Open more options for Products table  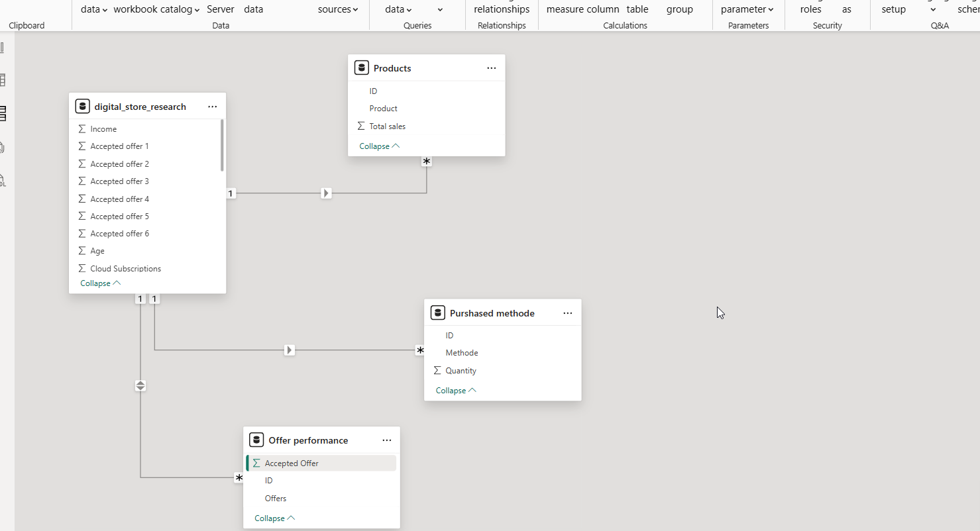coord(491,68)
